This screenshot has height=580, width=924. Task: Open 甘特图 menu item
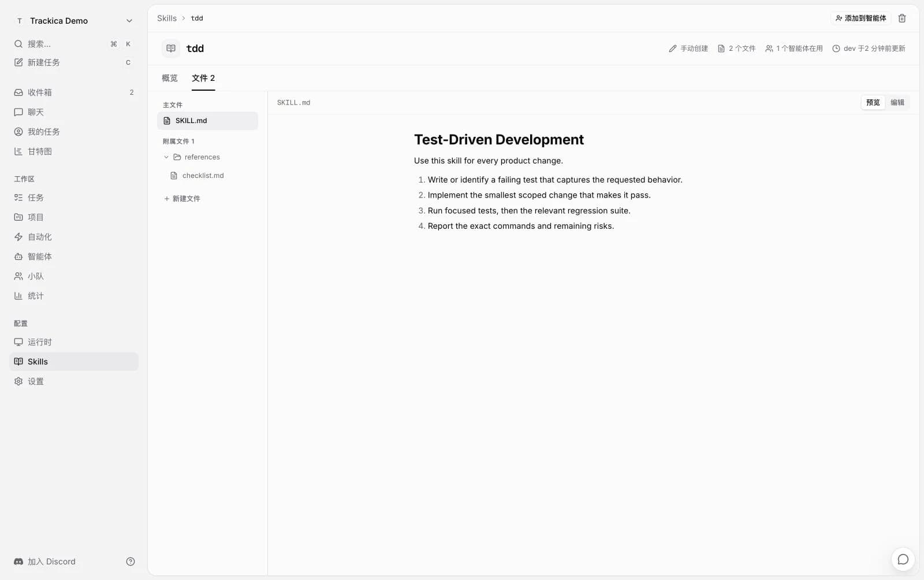(x=73, y=151)
